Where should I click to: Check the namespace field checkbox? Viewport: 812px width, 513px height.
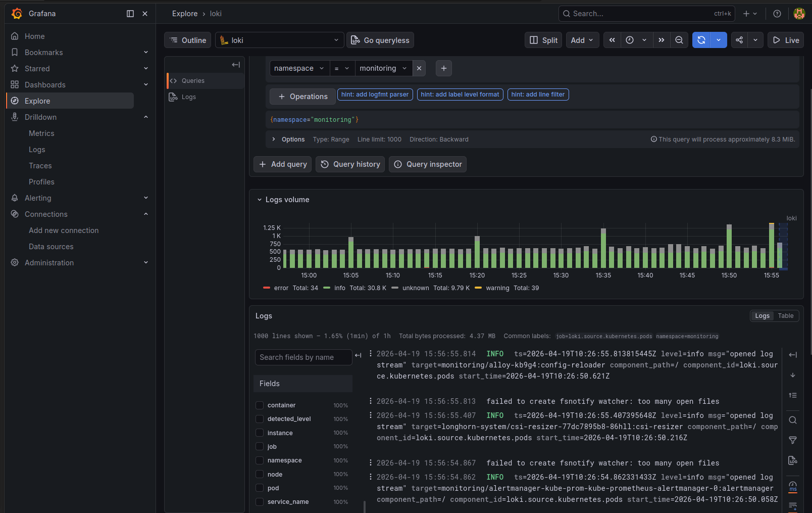[x=260, y=460]
